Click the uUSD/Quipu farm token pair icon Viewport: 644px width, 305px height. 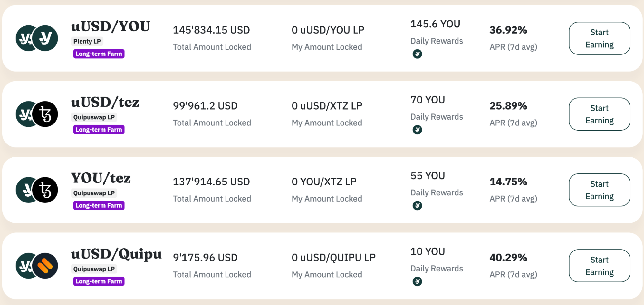(x=37, y=266)
